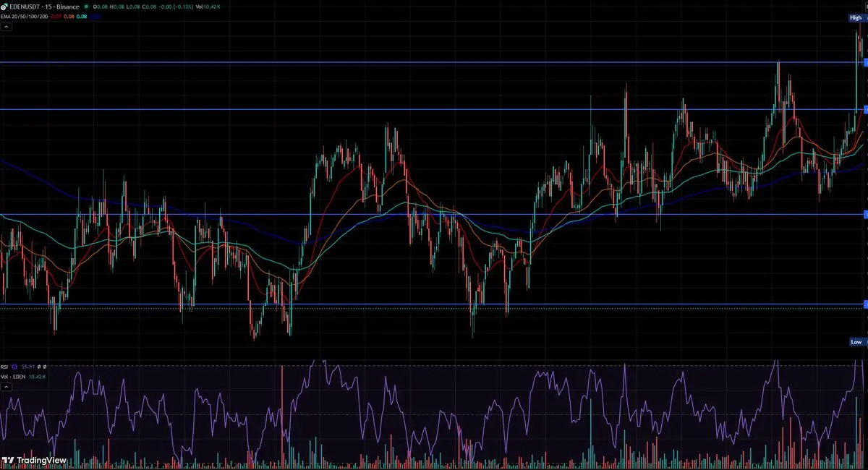Select the third blue horizontal line handle
Viewport: 868px width, 470px height.
[866, 214]
